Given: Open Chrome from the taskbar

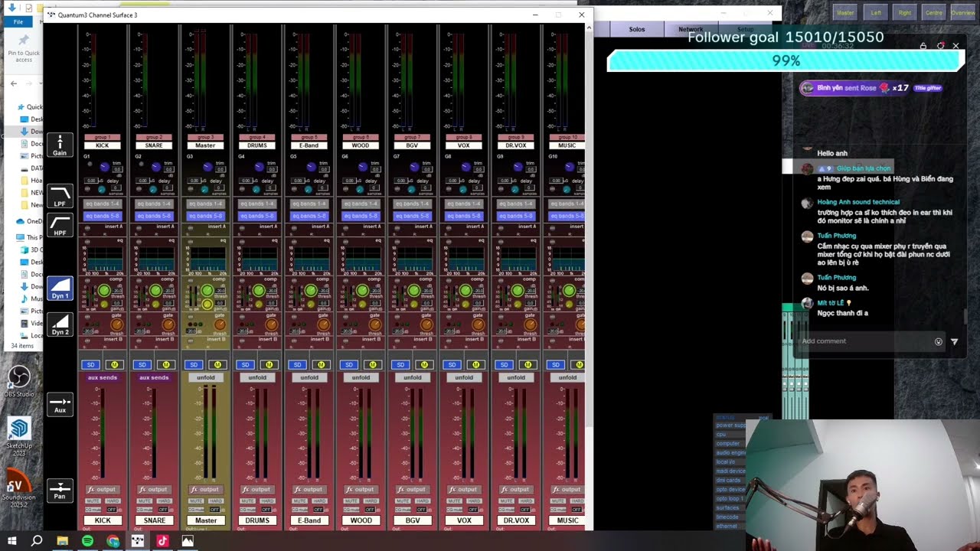Looking at the screenshot, I should coord(113,541).
